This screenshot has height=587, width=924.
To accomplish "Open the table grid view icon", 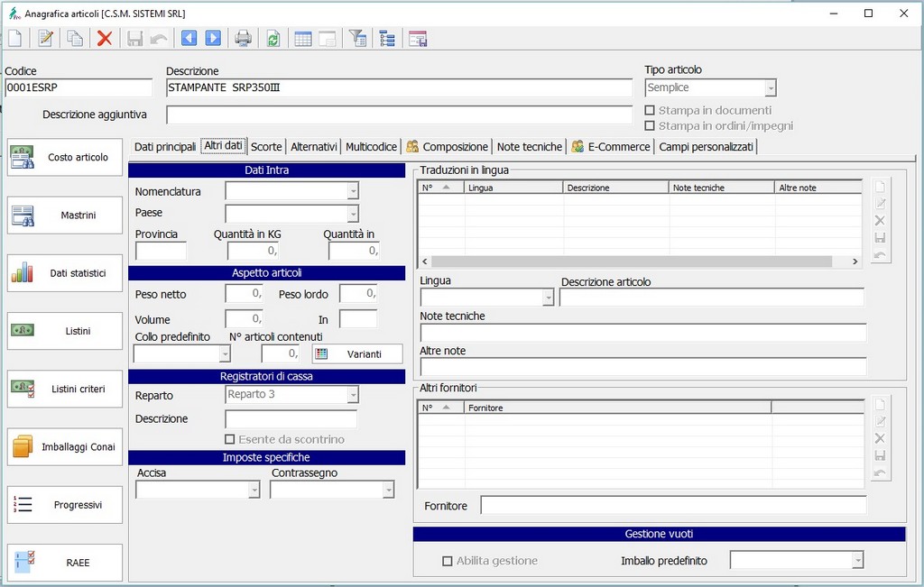I will click(x=303, y=39).
